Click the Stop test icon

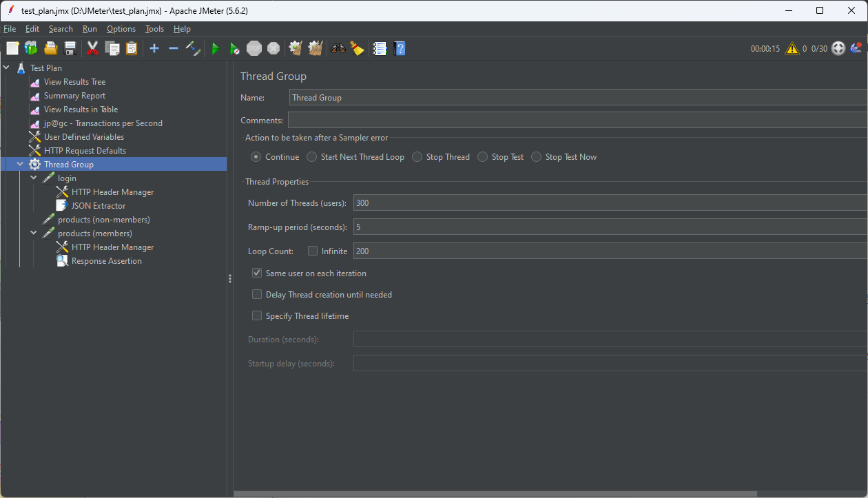[x=254, y=48]
